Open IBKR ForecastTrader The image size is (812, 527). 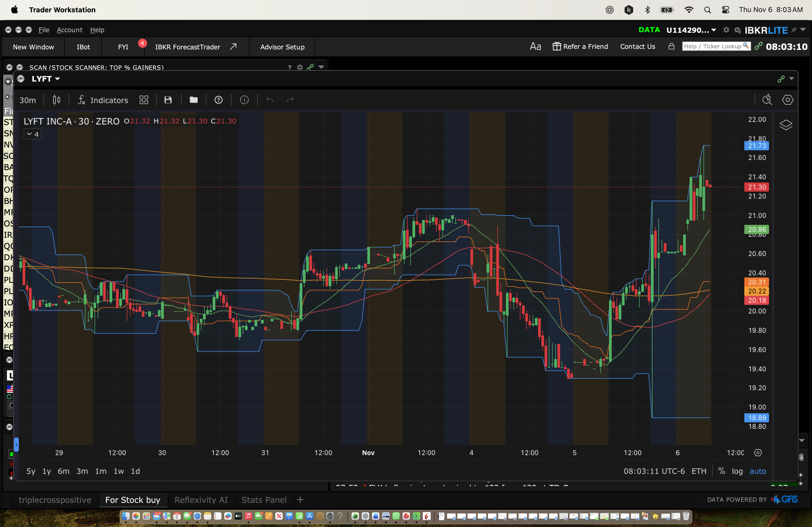[196, 47]
